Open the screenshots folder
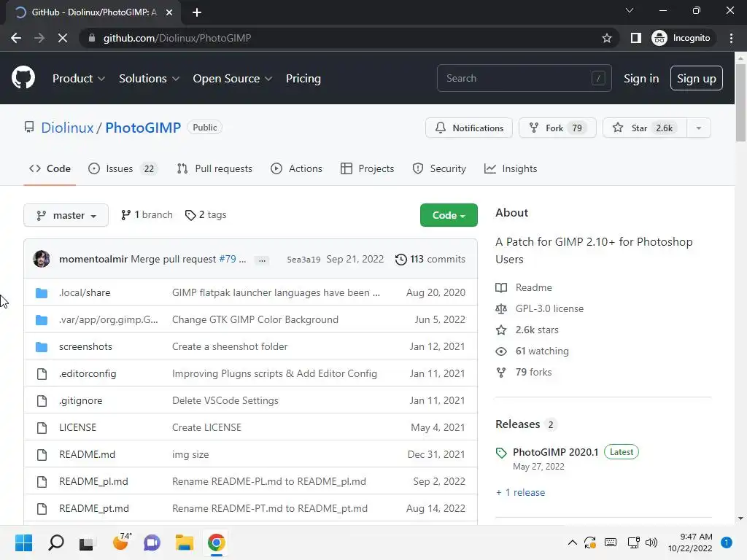 point(85,346)
